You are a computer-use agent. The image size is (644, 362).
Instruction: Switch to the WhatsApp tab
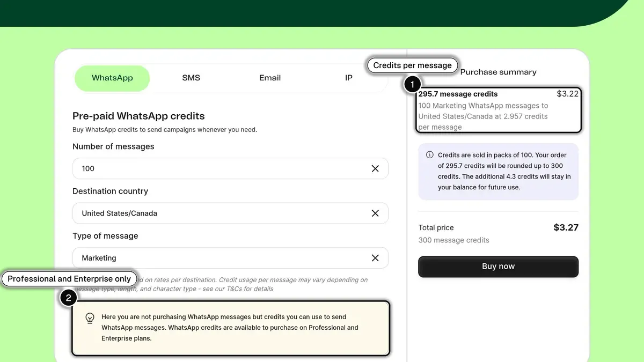tap(112, 78)
